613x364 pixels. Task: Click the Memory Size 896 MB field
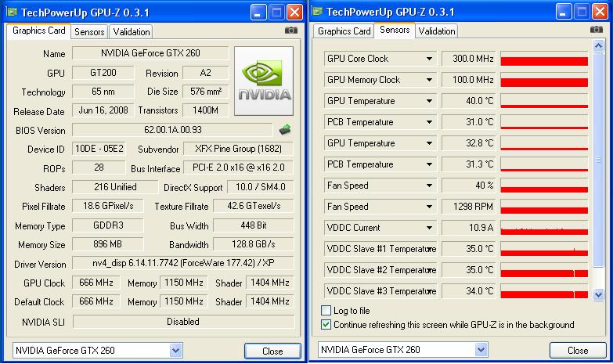tap(107, 244)
